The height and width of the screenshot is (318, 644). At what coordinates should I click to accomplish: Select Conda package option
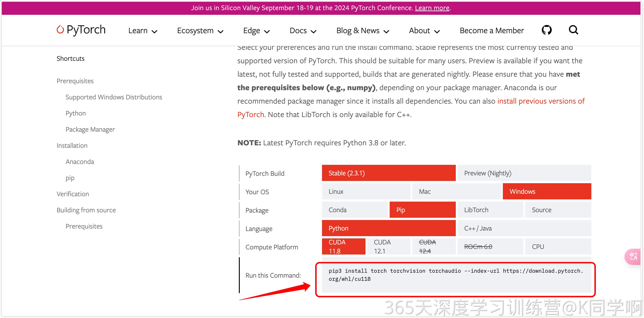(x=354, y=210)
